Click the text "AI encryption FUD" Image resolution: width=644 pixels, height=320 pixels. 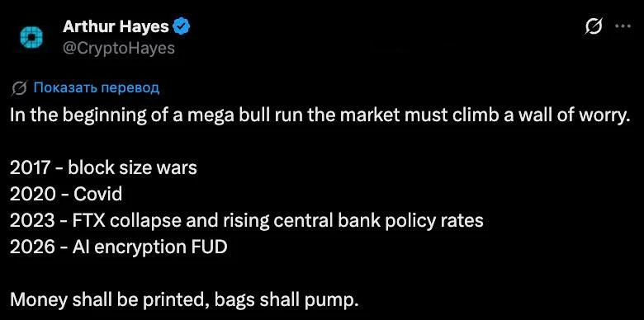[150, 248]
